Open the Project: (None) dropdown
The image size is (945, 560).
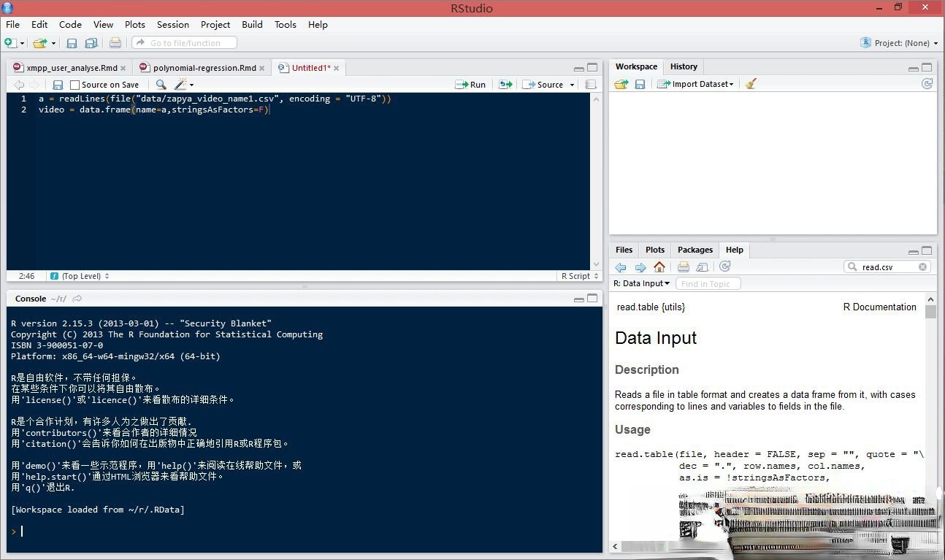tap(900, 43)
